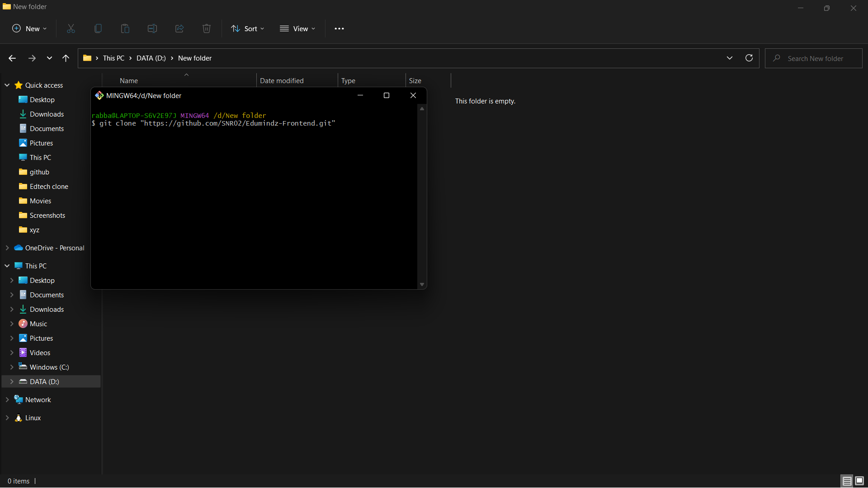Viewport: 868px width, 488px height.
Task: Open the See more three-dots menu
Action: point(339,28)
